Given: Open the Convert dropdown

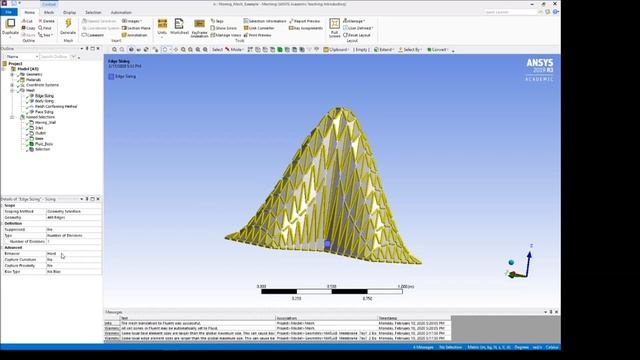Looking at the screenshot, I should pyautogui.click(x=438, y=50).
